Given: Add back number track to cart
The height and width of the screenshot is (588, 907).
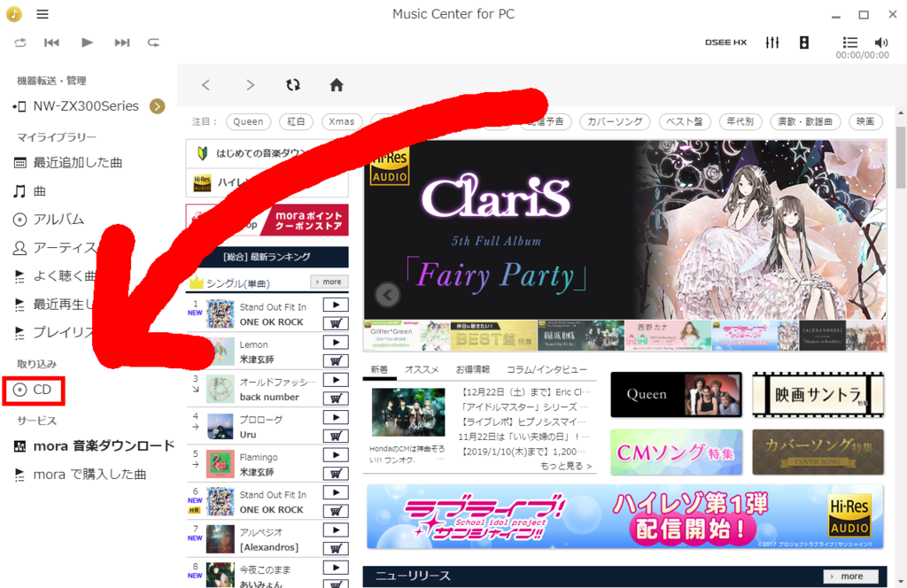Looking at the screenshot, I should [x=336, y=398].
